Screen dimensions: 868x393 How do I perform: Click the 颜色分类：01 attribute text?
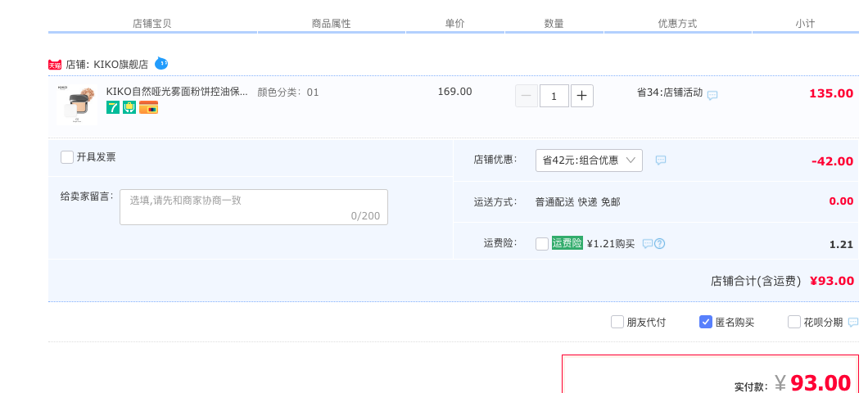288,93
